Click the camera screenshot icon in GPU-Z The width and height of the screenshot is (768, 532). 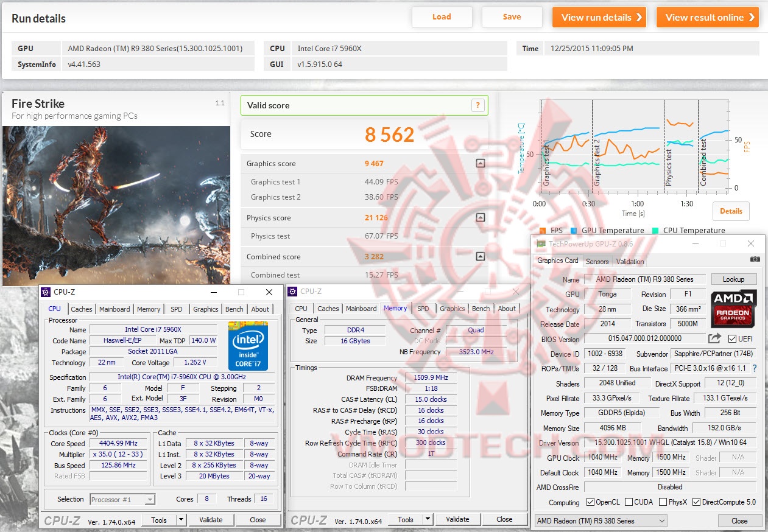(755, 259)
